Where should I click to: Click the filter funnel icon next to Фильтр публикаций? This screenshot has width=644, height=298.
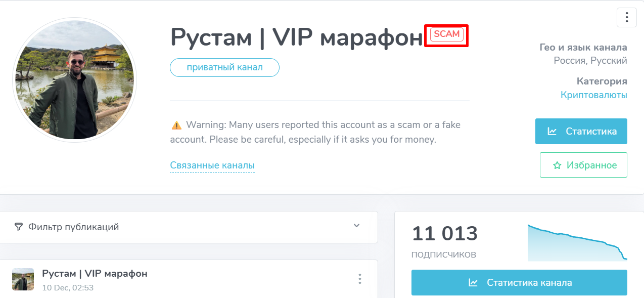(19, 227)
